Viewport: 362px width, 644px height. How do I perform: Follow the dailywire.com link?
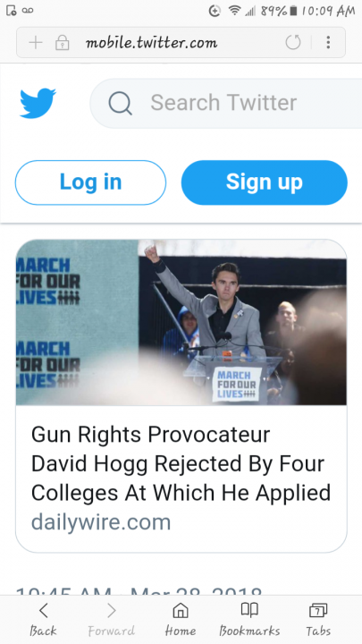(x=101, y=522)
